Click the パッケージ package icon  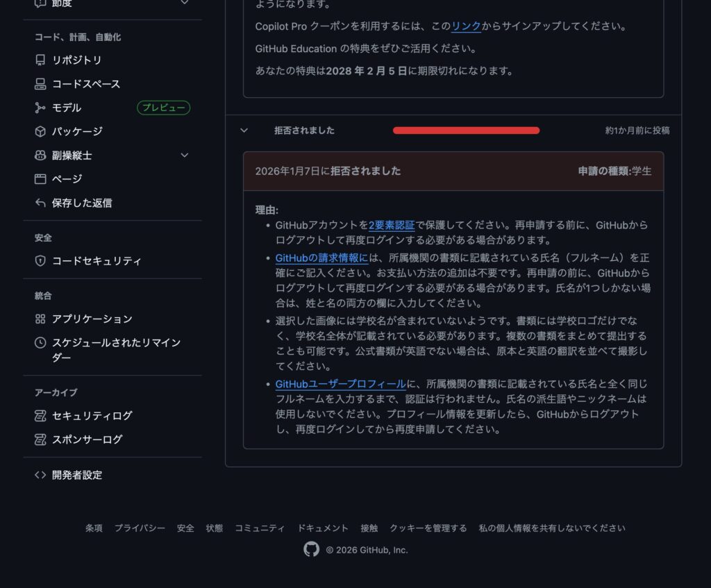40,131
